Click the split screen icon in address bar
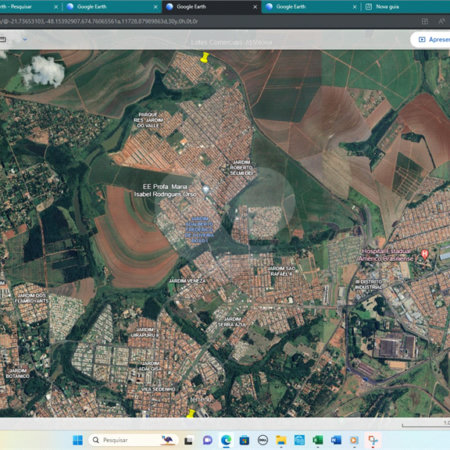The height and width of the screenshot is (450, 450). 425,21
